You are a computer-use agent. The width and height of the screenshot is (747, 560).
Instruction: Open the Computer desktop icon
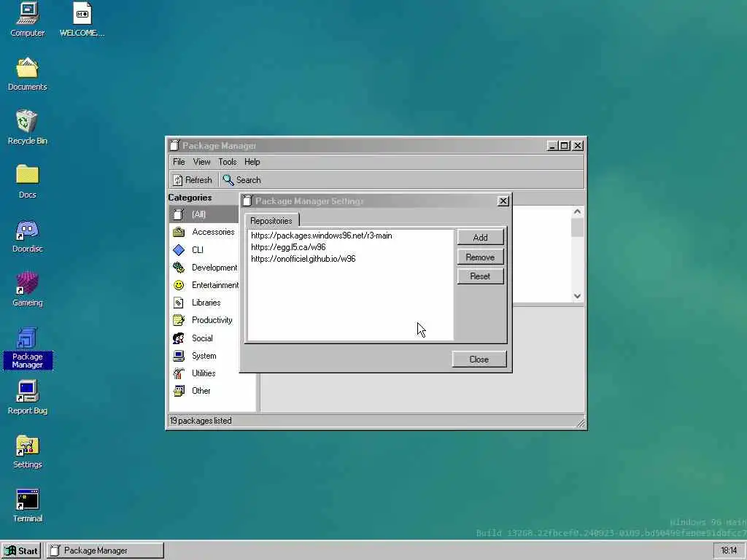click(27, 20)
